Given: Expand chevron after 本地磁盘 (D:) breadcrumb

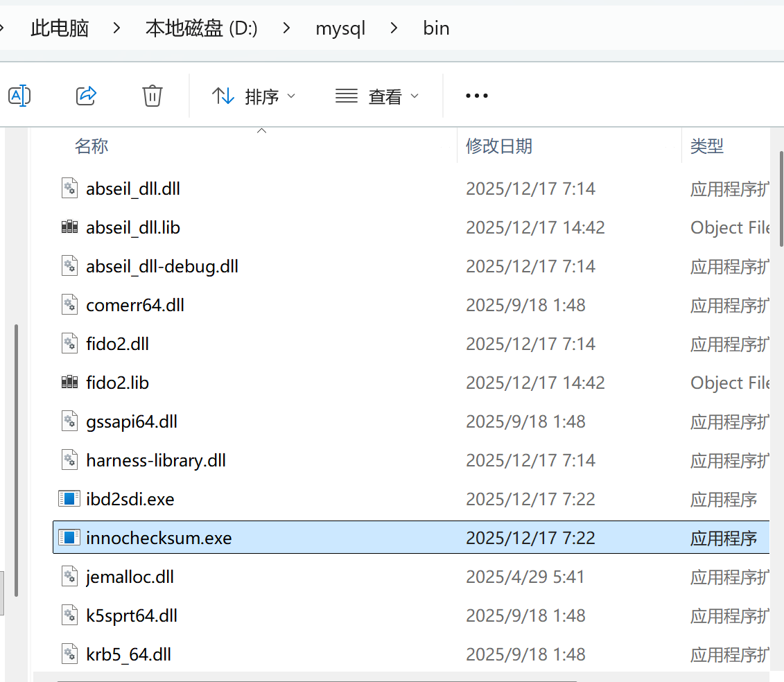Looking at the screenshot, I should pos(286,28).
